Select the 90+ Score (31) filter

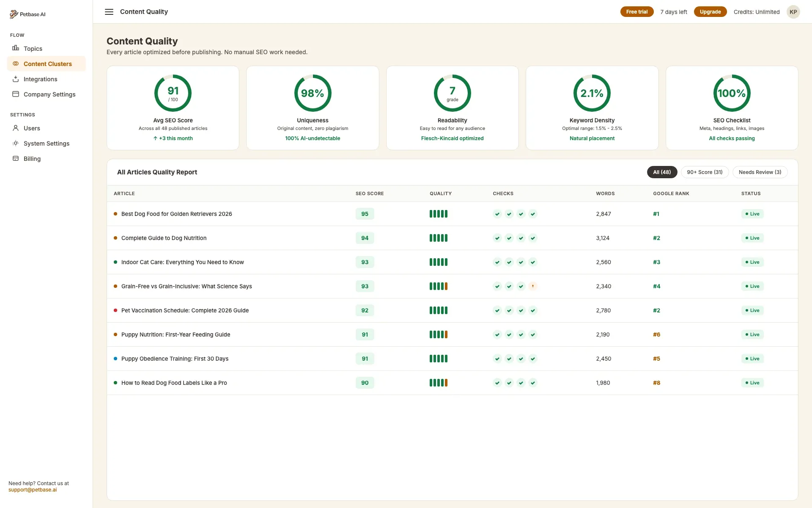[705, 172]
